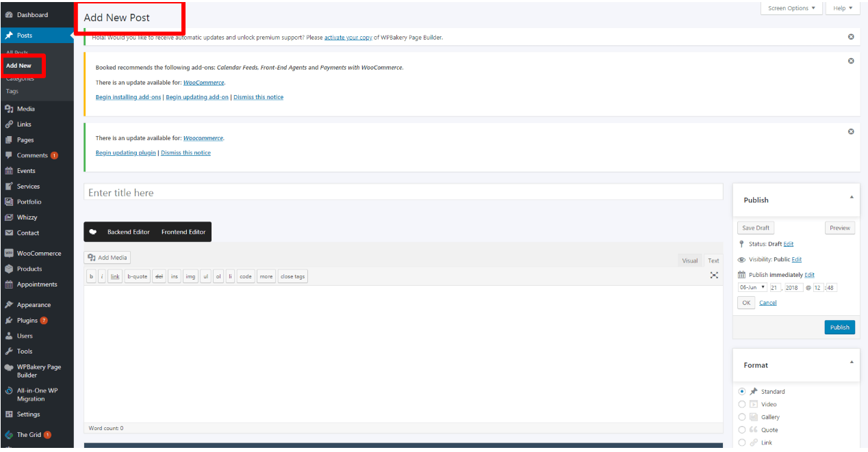Open the Contact envelope icon
The width and height of the screenshot is (868, 452).
[x=9, y=232]
